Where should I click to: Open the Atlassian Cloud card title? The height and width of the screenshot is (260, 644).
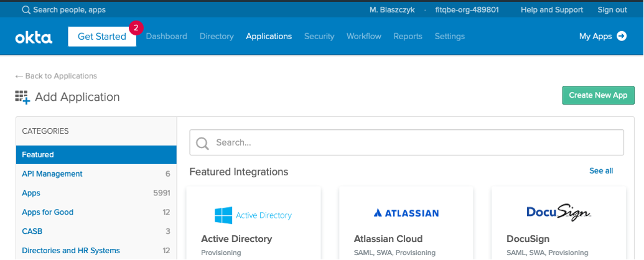[x=388, y=239]
